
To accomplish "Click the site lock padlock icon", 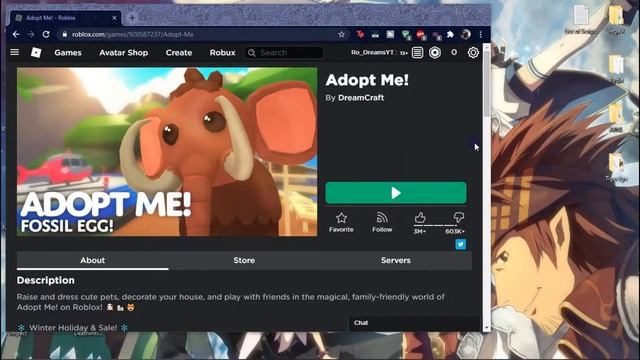I will pyautogui.click(x=64, y=35).
